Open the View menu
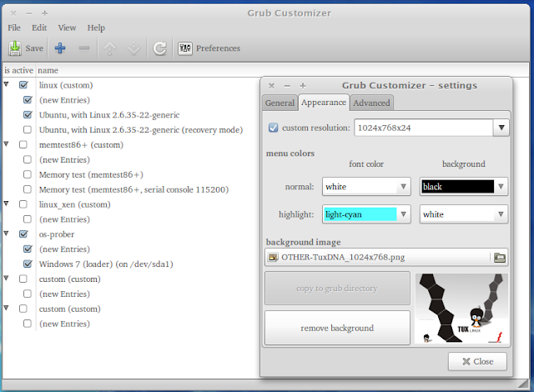The image size is (534, 392). pyautogui.click(x=67, y=28)
